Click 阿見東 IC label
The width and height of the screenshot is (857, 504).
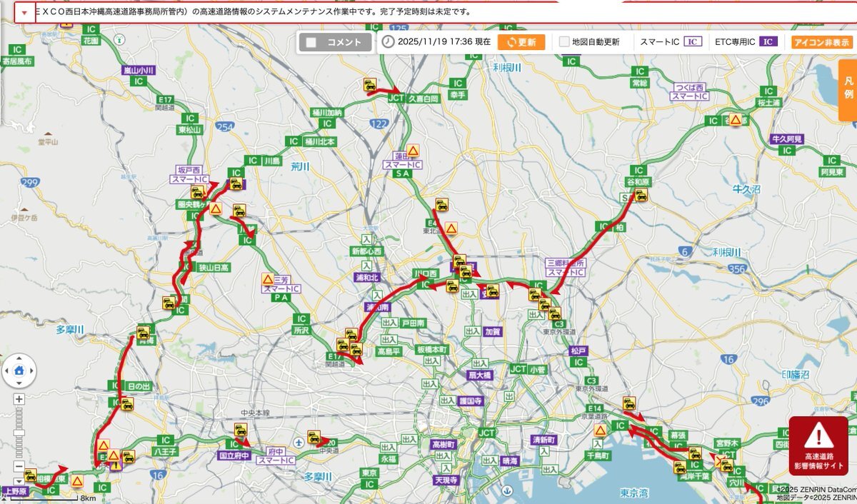pos(832,173)
